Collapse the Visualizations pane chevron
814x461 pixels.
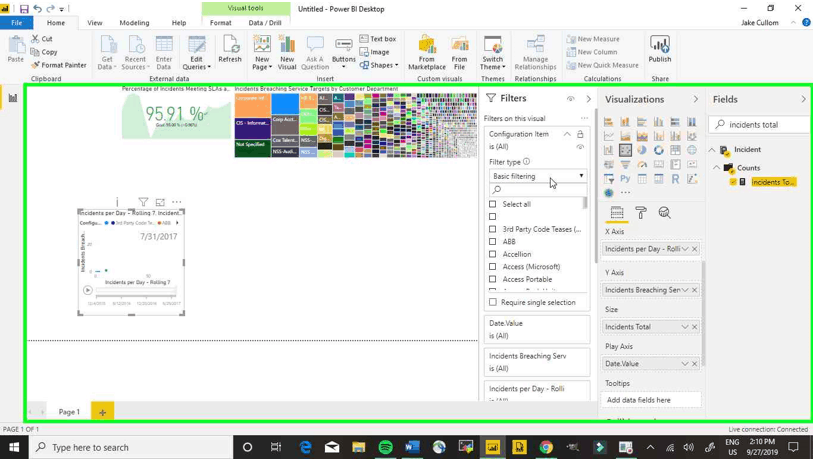(x=696, y=99)
